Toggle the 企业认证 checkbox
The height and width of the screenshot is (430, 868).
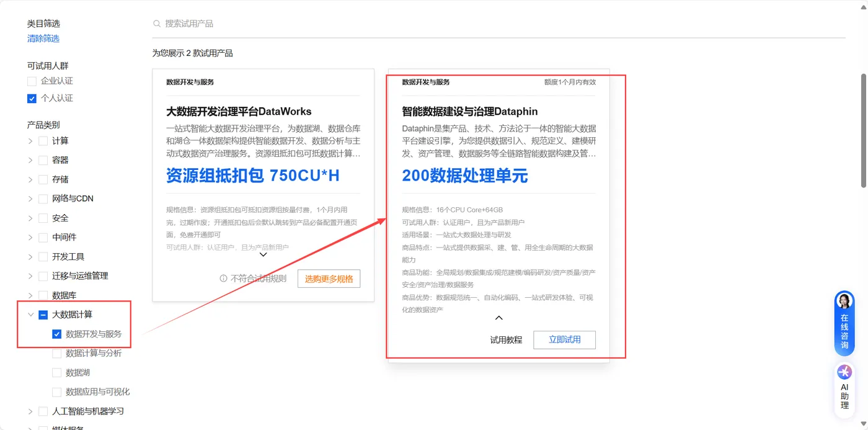tap(32, 81)
